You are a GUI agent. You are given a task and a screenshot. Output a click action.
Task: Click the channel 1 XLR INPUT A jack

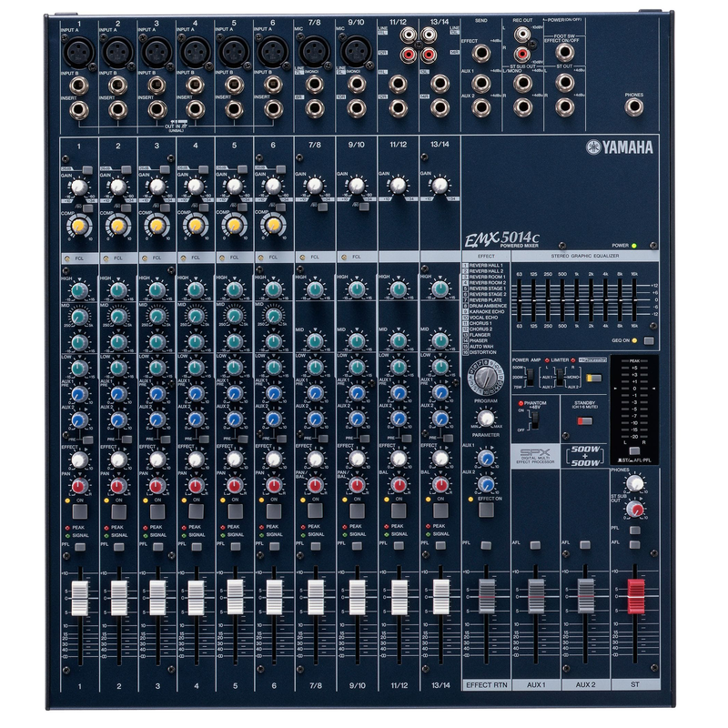click(79, 52)
